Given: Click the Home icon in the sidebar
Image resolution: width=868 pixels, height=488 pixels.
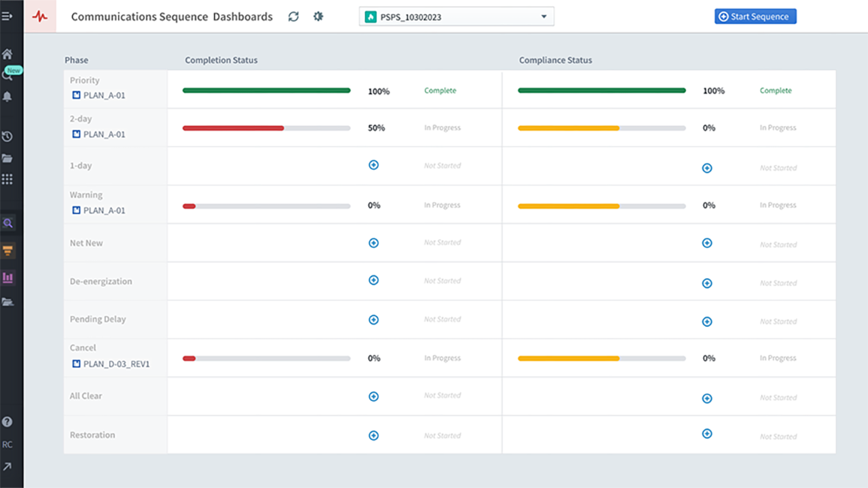Looking at the screenshot, I should click(x=8, y=54).
